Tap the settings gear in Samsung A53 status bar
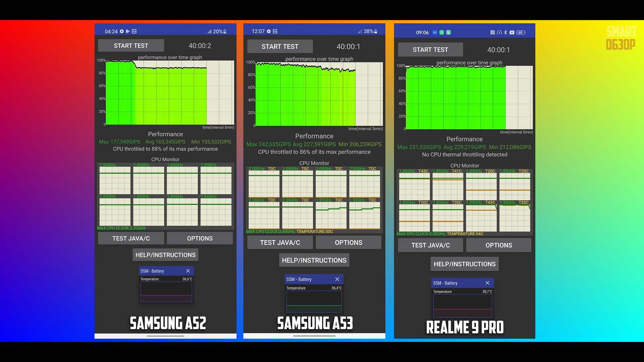Image resolution: width=644 pixels, height=362 pixels. point(269,31)
